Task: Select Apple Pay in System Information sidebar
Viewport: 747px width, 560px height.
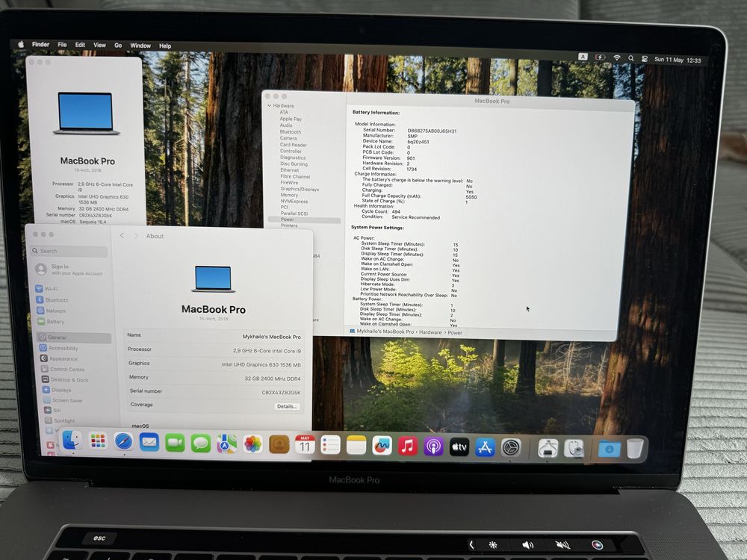Action: pos(291,119)
